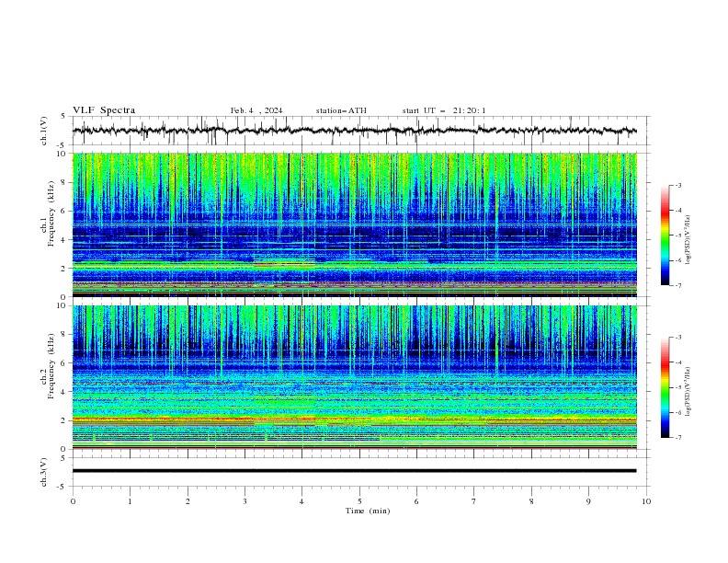Select the "Feb. 4 , 2024" date text
This screenshot has height=563, width=728.
pos(256,110)
